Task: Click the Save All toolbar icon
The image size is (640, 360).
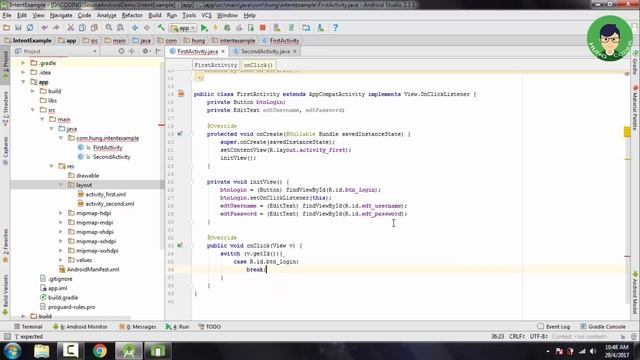Action: pos(18,28)
